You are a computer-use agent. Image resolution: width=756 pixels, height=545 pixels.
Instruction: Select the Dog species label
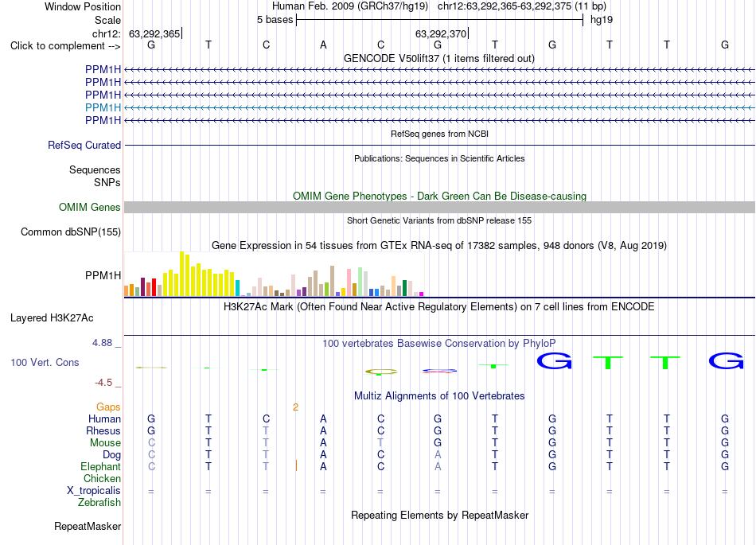(x=111, y=455)
